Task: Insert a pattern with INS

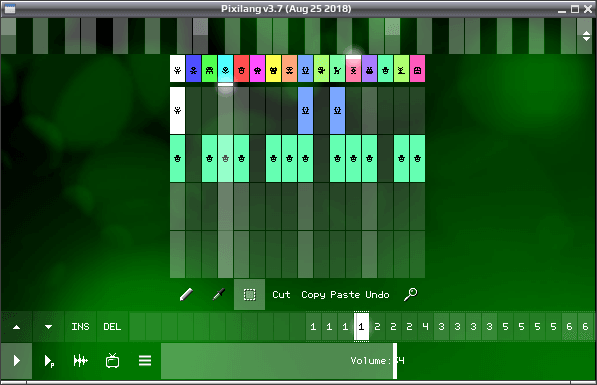Action: coord(80,327)
